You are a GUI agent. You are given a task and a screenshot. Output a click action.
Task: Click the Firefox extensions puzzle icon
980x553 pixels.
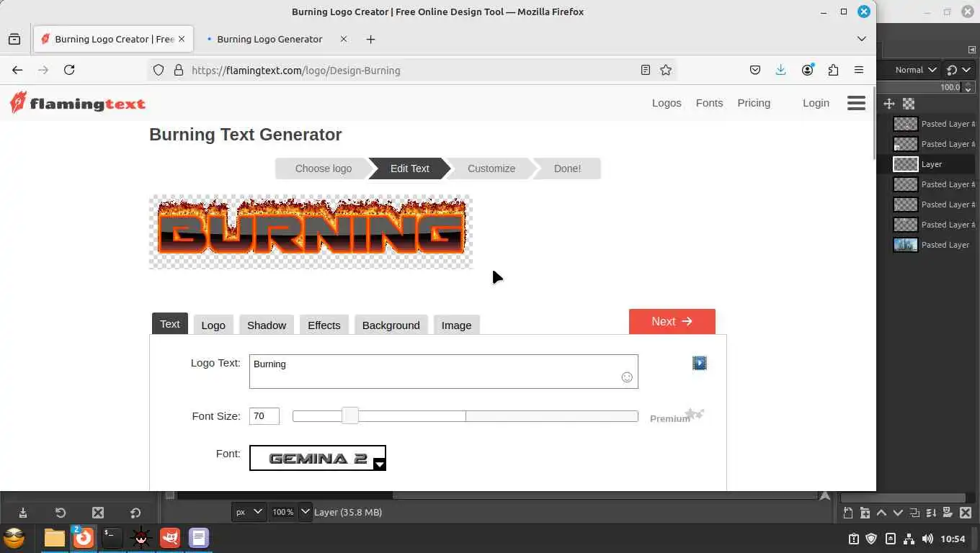pos(834,70)
